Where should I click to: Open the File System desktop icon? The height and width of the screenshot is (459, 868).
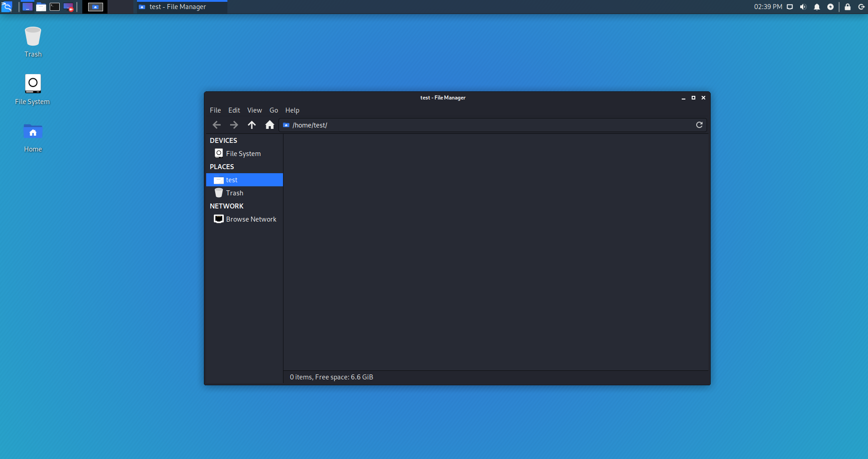[x=33, y=89]
